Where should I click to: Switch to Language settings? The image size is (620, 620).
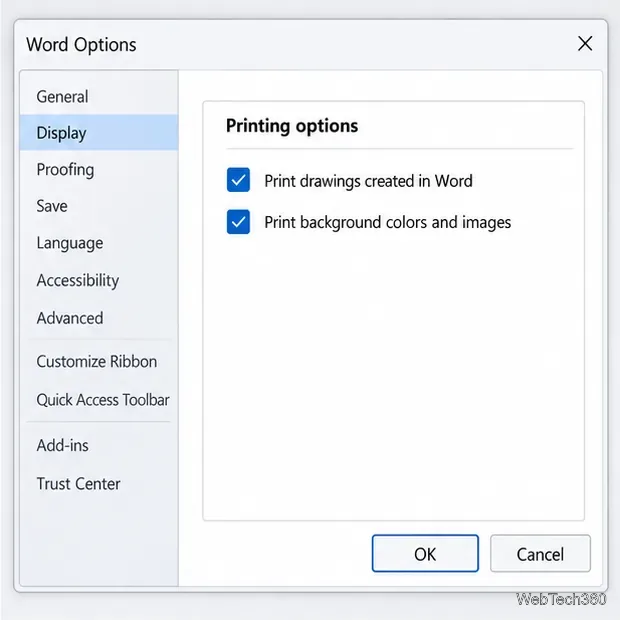point(99,243)
